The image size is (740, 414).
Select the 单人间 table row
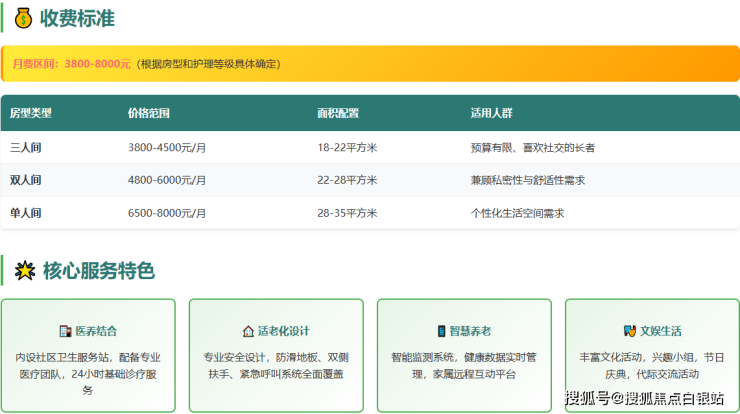[x=370, y=213]
